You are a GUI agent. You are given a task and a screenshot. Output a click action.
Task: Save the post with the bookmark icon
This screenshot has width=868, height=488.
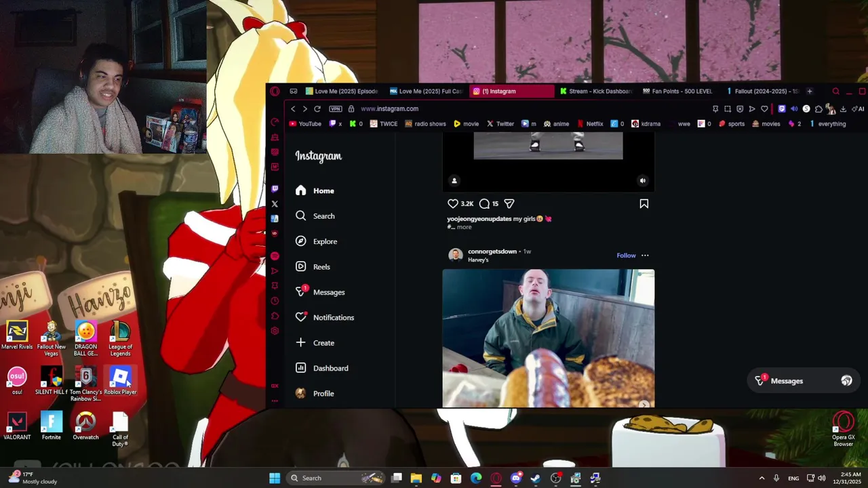(644, 203)
